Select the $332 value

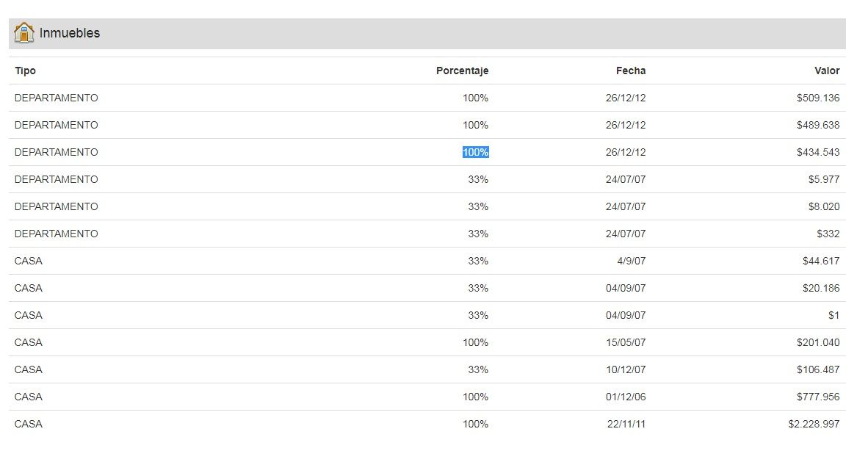point(828,234)
